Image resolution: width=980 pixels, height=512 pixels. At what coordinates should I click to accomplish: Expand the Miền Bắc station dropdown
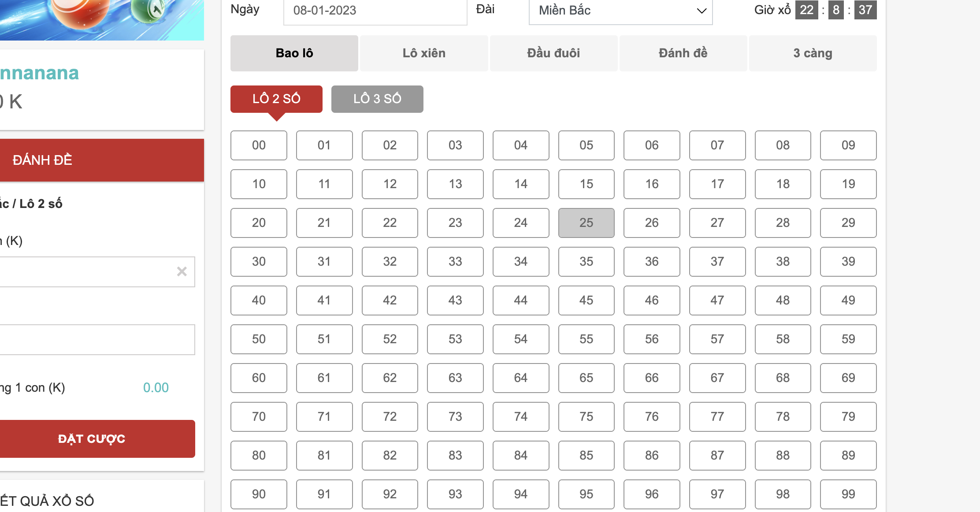point(620,11)
